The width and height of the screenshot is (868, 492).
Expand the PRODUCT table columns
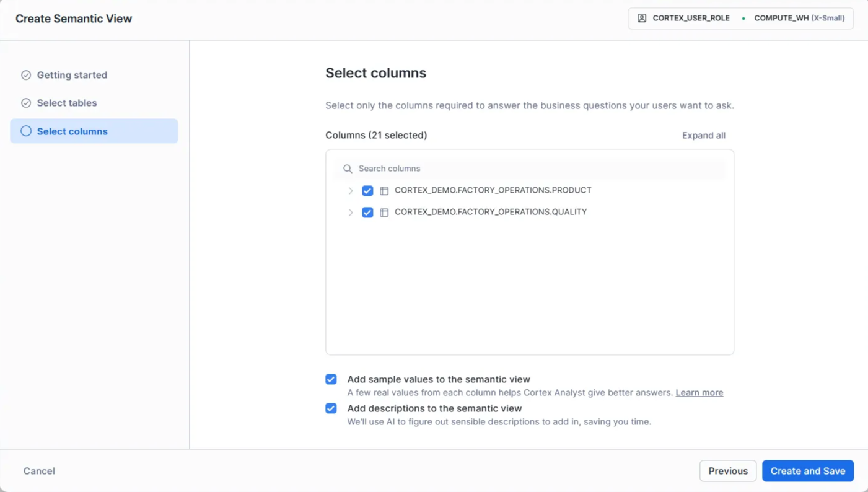(351, 191)
